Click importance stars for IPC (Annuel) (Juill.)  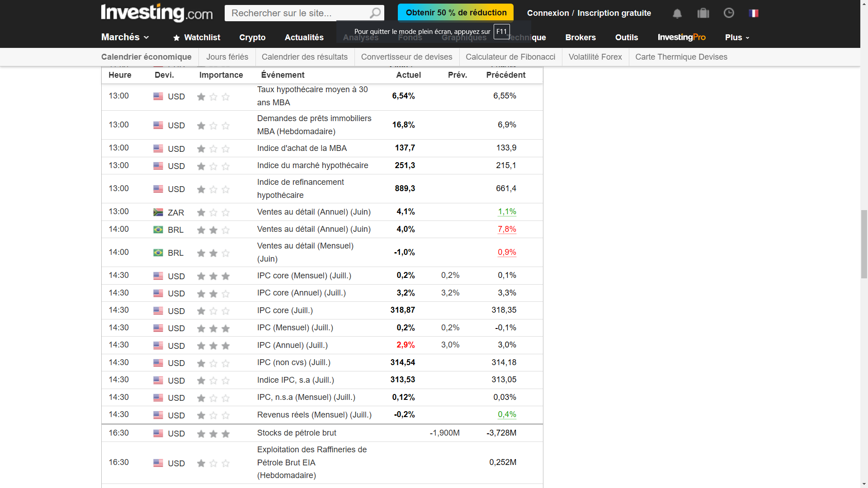click(x=213, y=346)
